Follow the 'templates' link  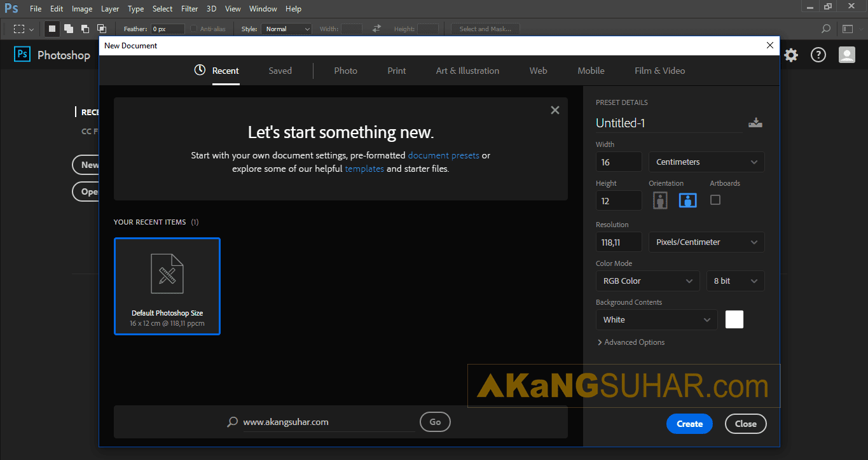tap(364, 169)
